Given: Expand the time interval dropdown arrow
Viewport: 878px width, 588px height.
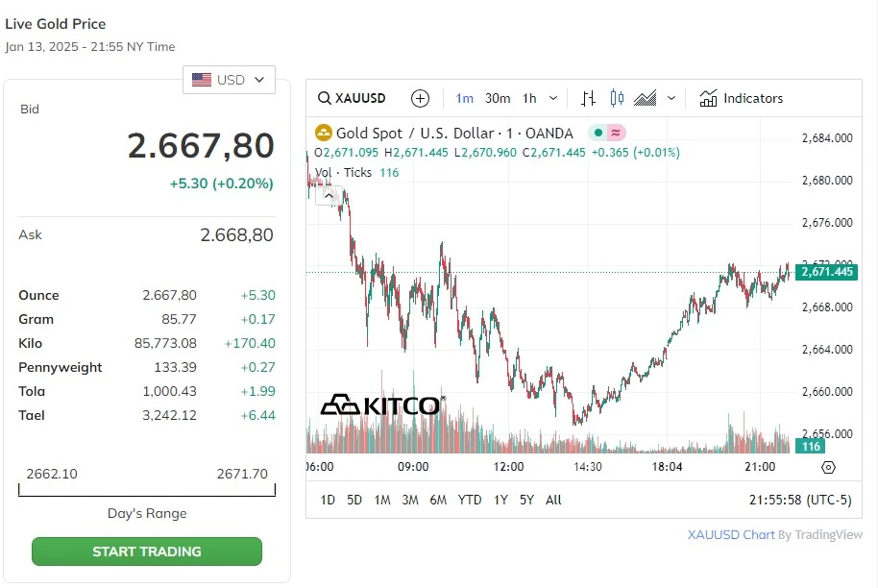Looking at the screenshot, I should [x=553, y=98].
